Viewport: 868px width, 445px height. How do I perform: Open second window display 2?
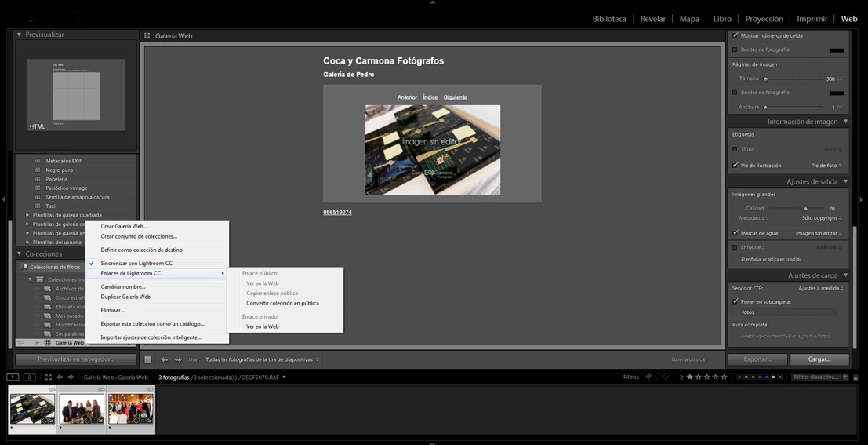[x=29, y=378]
